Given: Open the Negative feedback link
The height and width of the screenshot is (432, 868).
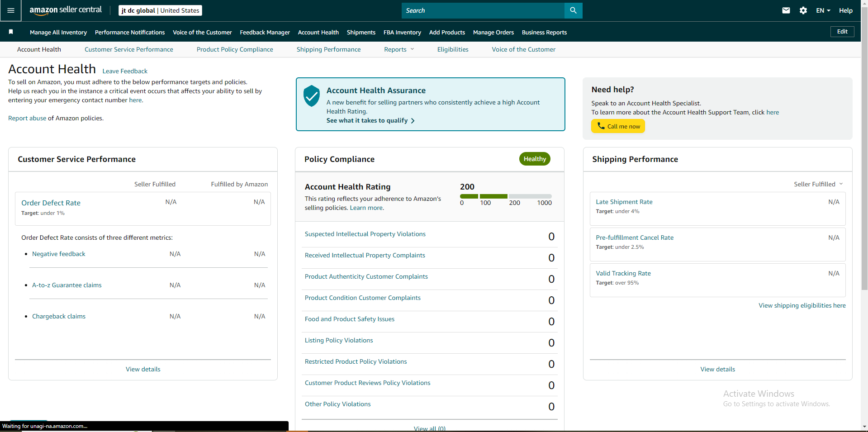Looking at the screenshot, I should [x=59, y=254].
